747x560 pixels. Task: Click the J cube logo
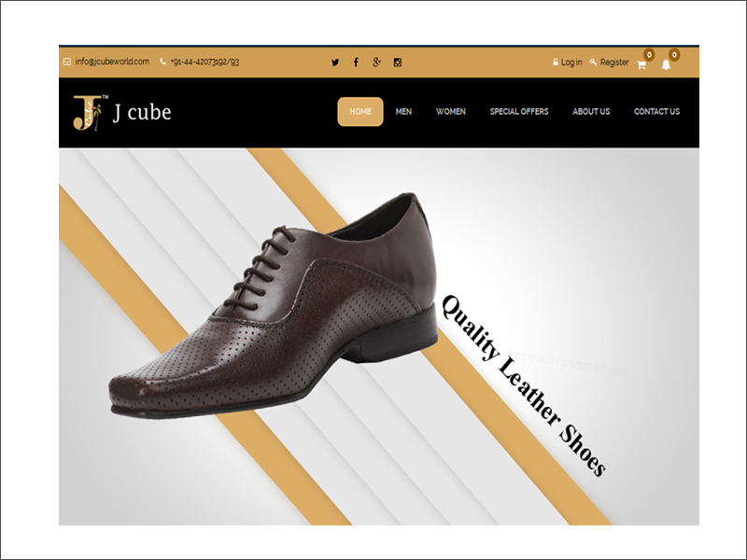pyautogui.click(x=121, y=113)
